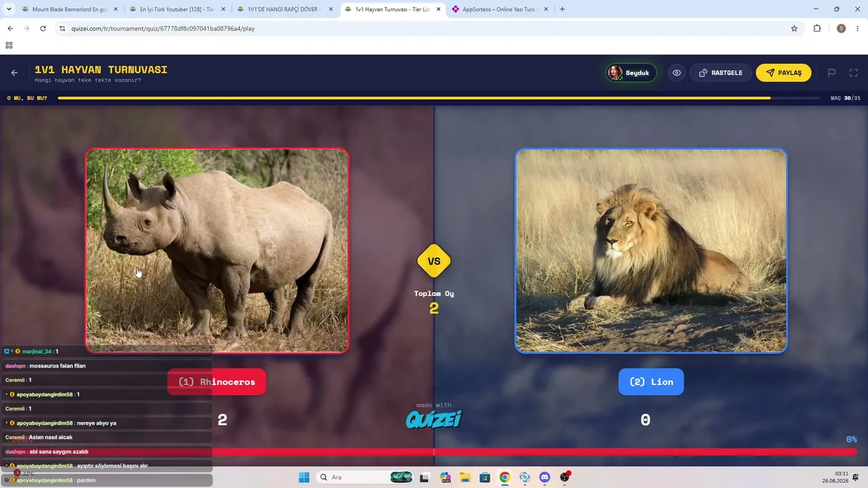Share the tournament with PAYLAŞ
The width and height of the screenshot is (868, 488).
[783, 73]
